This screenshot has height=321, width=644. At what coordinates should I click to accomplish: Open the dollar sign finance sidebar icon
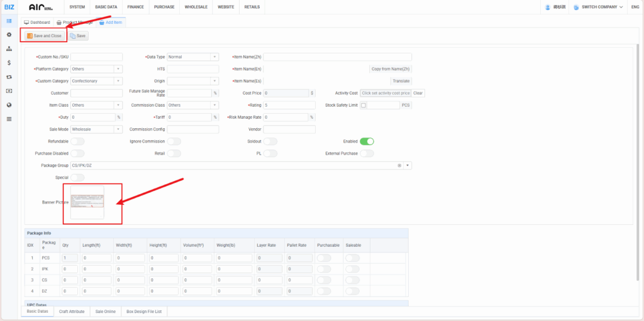point(9,63)
